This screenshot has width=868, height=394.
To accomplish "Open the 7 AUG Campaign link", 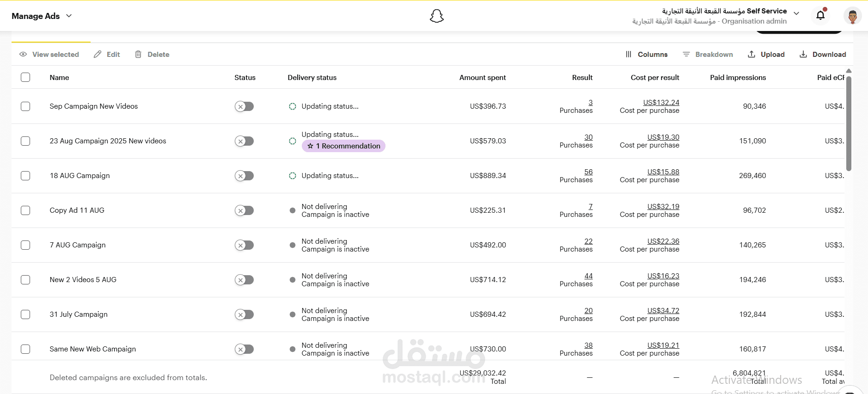I will click(78, 245).
